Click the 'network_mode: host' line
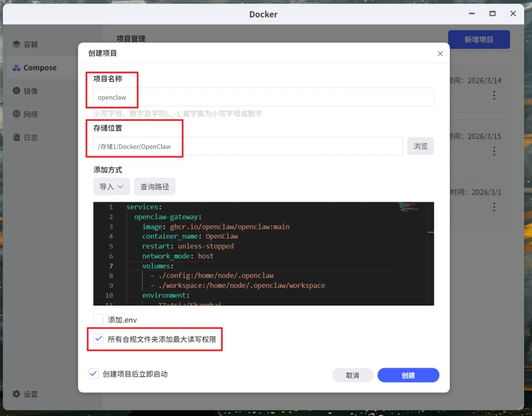 pyautogui.click(x=178, y=256)
